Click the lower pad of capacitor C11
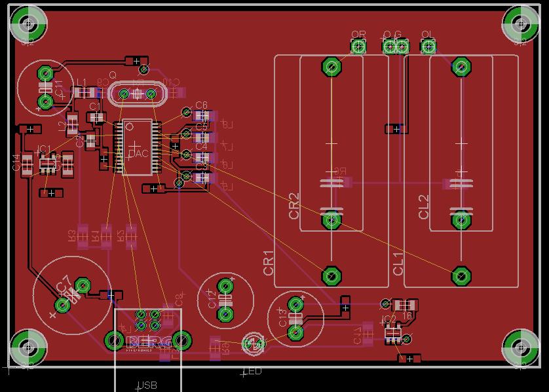The image size is (549, 392). click(x=45, y=101)
